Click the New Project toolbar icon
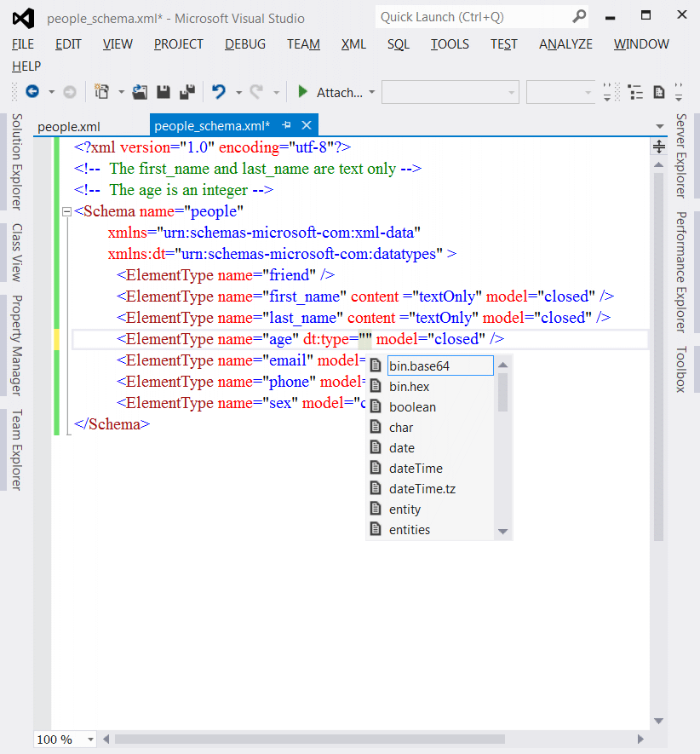This screenshot has height=754, width=700. pyautogui.click(x=101, y=91)
